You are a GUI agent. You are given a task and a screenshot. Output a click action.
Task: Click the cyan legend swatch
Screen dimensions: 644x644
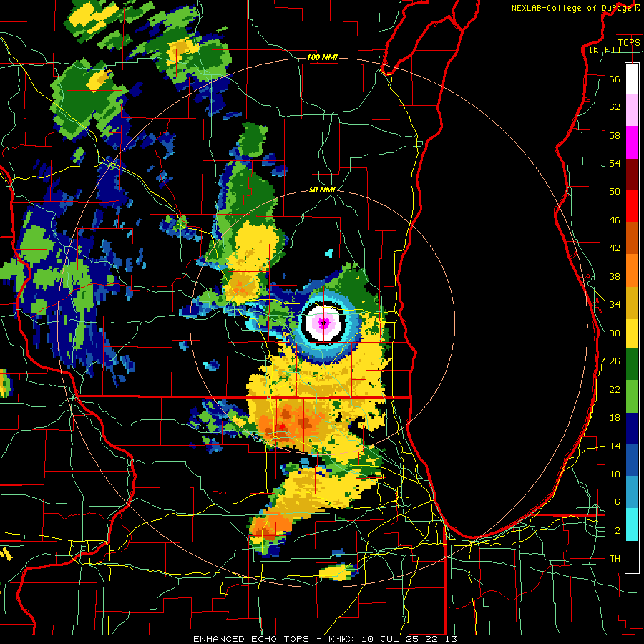click(632, 525)
